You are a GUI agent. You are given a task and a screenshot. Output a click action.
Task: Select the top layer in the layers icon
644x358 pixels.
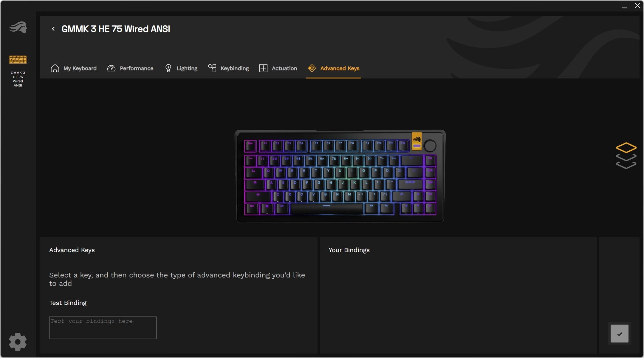click(x=626, y=148)
